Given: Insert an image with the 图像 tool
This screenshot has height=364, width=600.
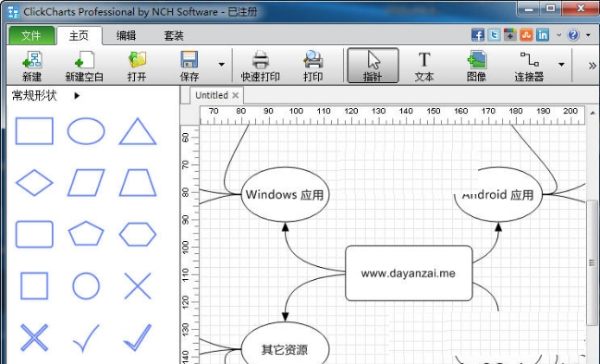Looking at the screenshot, I should point(476,66).
